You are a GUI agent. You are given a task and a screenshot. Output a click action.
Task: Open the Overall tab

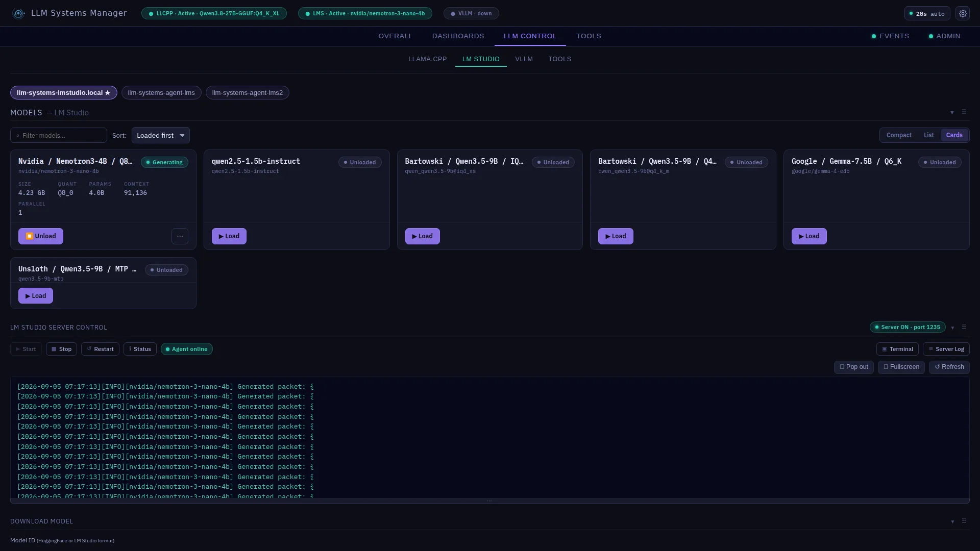coord(395,36)
